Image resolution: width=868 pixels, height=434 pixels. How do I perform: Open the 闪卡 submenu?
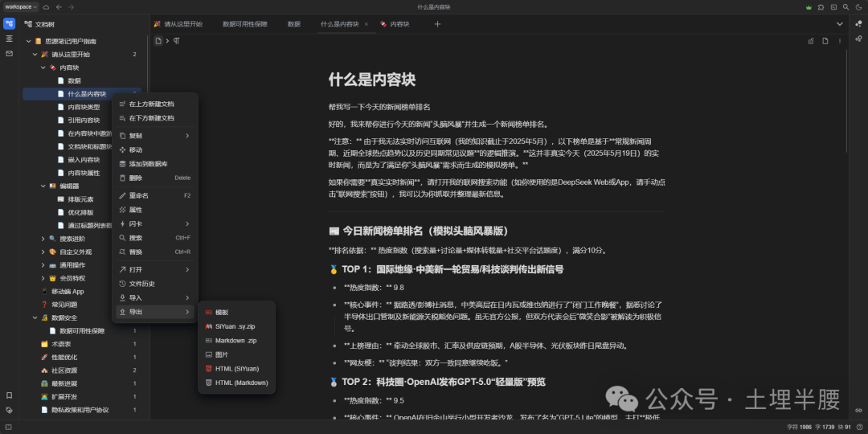click(x=154, y=223)
